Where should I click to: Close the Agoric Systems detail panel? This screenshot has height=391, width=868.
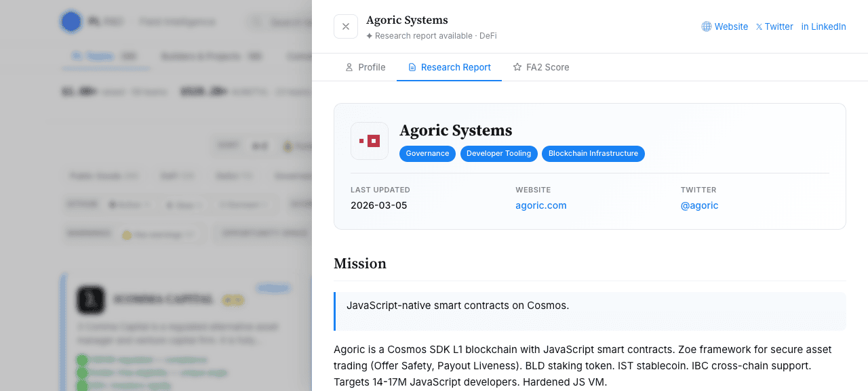click(x=346, y=26)
